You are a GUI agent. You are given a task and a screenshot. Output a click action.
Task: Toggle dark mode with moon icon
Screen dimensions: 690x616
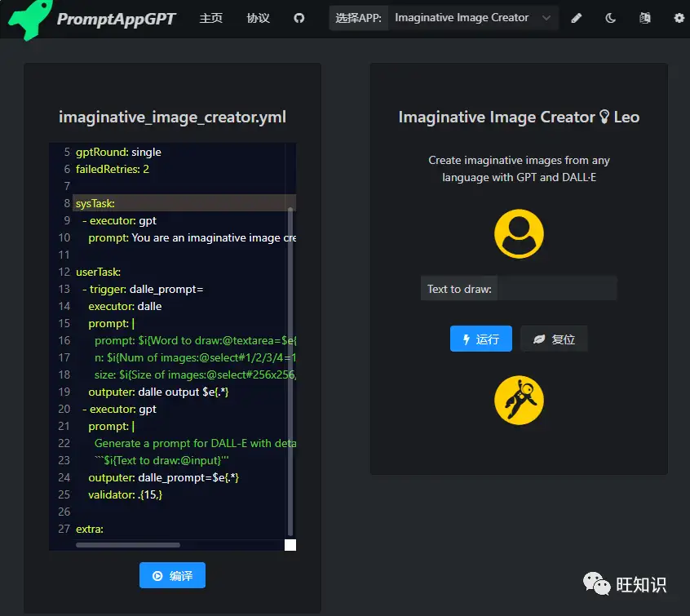pos(610,18)
